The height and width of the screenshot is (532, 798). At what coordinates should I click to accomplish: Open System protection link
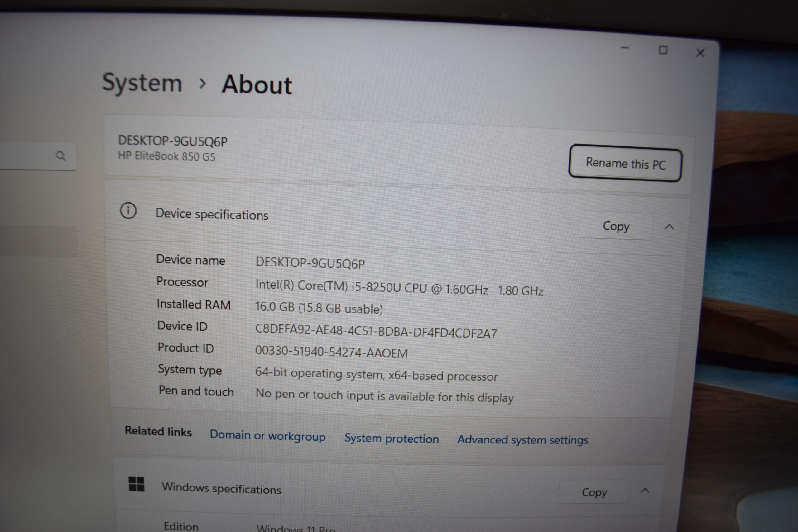(x=392, y=439)
